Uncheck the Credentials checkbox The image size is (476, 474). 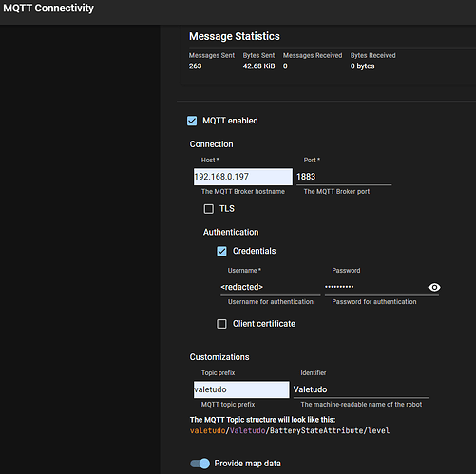point(221,251)
